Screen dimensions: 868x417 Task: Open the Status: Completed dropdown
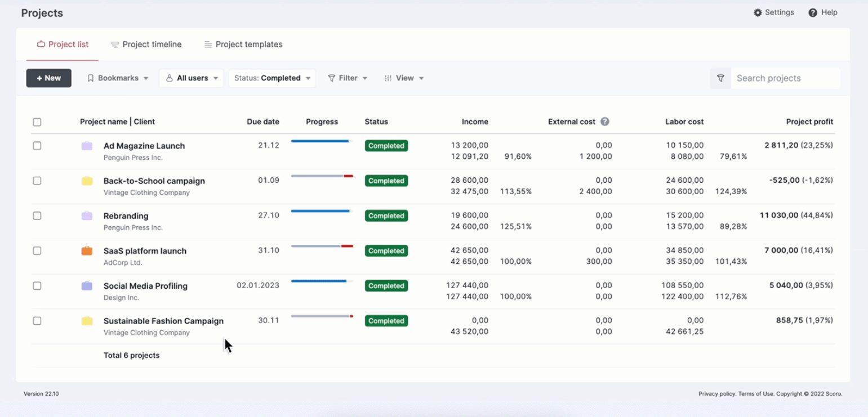[x=272, y=78]
